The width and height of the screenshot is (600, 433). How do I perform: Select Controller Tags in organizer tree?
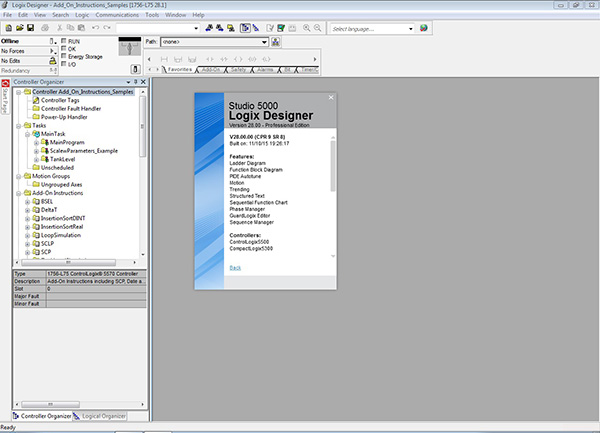click(60, 100)
